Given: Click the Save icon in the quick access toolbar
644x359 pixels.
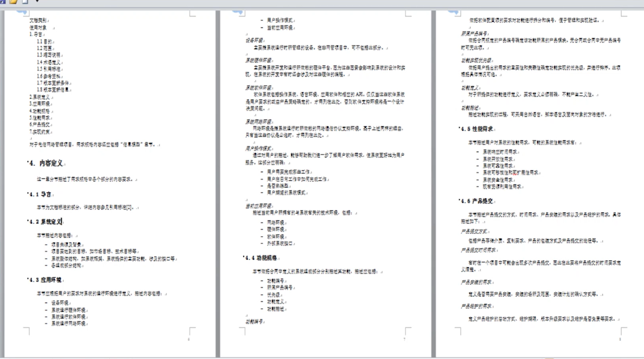Looking at the screenshot, I should (2, 1).
